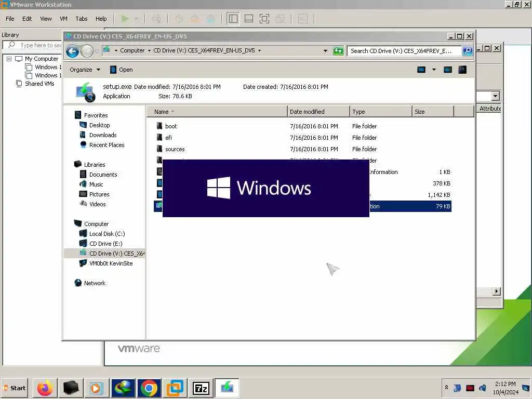Image resolution: width=532 pixels, height=399 pixels.
Task: Click right scroll arrow in background window
Action: click(497, 291)
